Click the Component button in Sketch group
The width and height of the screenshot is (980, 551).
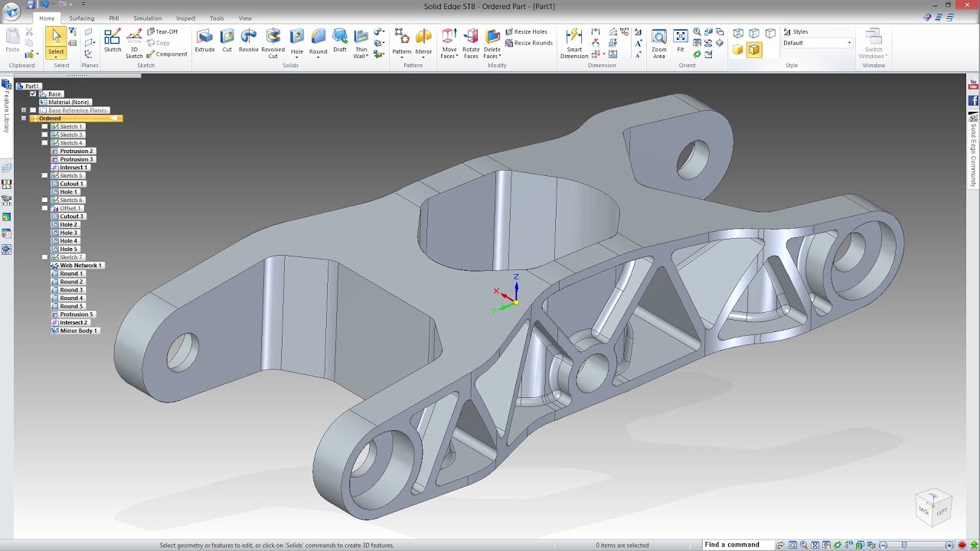point(167,54)
